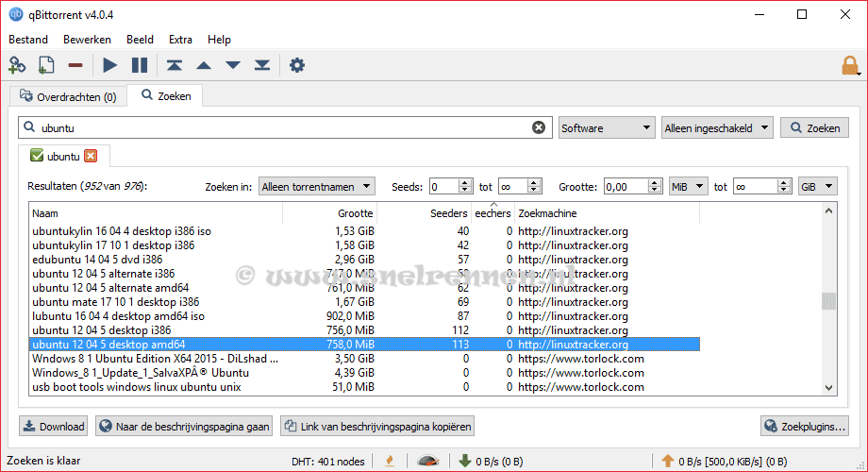Decrease minimum Seeds value
This screenshot has height=472, width=868.
pyautogui.click(x=465, y=191)
